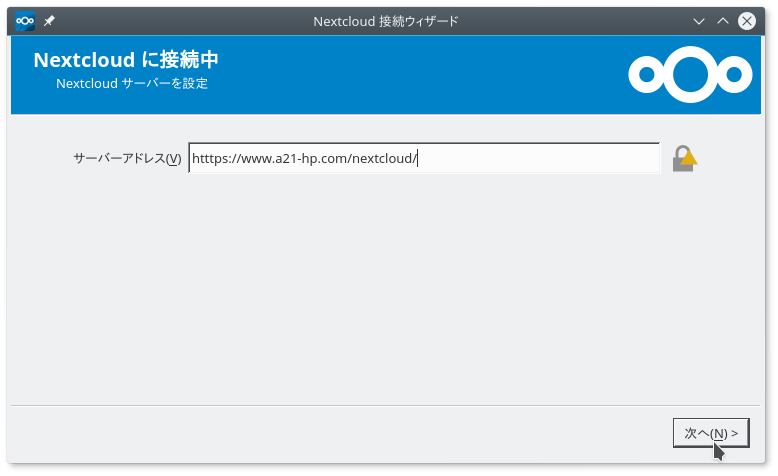Image resolution: width=778 pixels, height=476 pixels.
Task: Click the 'Nextcloud サーバーを設定' subtitle
Action: (132, 83)
